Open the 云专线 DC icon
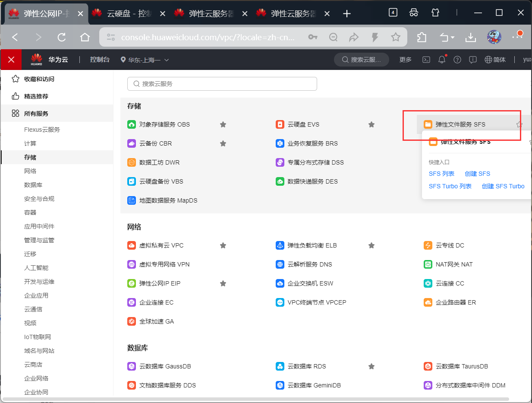The image size is (532, 403). (x=428, y=245)
